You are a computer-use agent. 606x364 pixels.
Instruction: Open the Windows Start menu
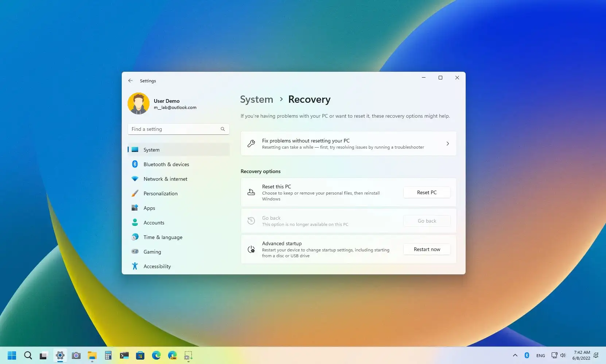(12, 355)
